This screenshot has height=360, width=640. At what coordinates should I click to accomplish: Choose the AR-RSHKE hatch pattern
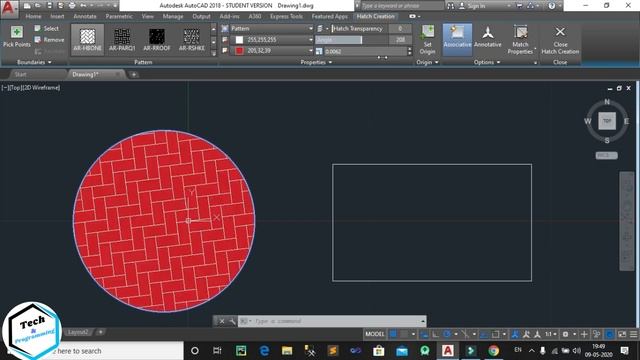[191, 40]
